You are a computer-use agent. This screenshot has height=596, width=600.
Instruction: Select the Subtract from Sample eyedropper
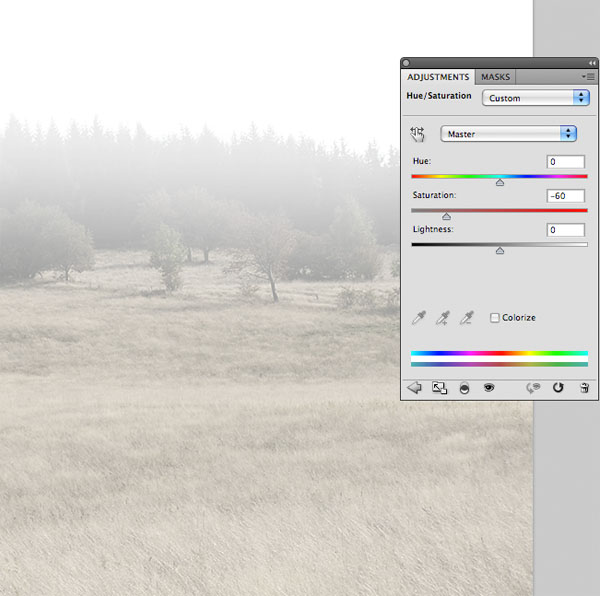click(x=467, y=318)
